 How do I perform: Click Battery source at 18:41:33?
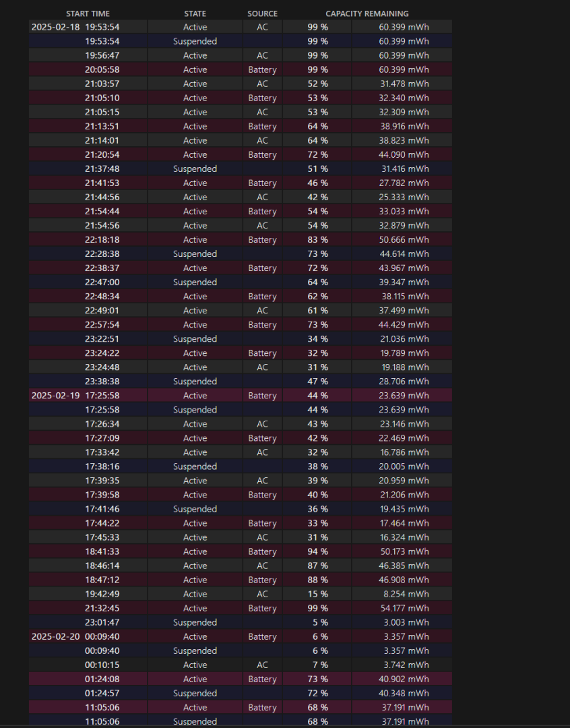pyautogui.click(x=262, y=551)
